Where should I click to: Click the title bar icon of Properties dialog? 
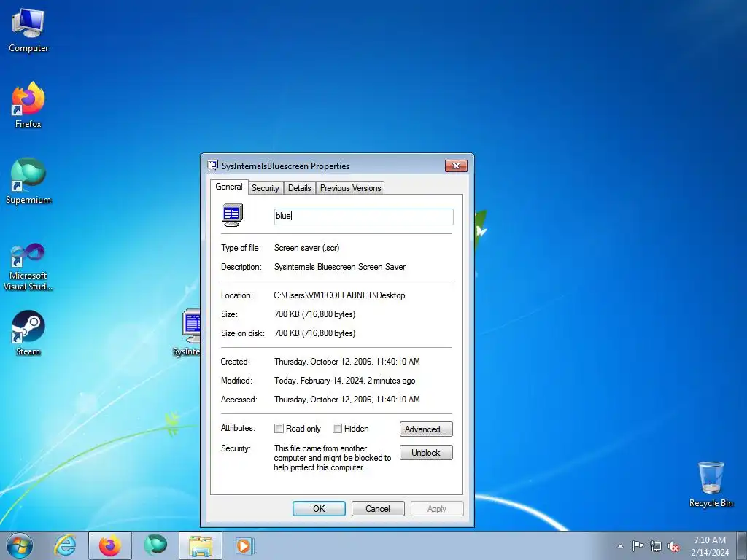tap(213, 166)
